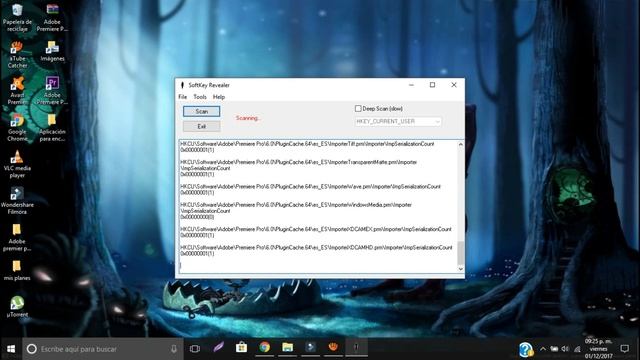The width and height of the screenshot is (640, 360).
Task: Enable the Deep Scan (slow) checkbox
Action: tap(358, 109)
